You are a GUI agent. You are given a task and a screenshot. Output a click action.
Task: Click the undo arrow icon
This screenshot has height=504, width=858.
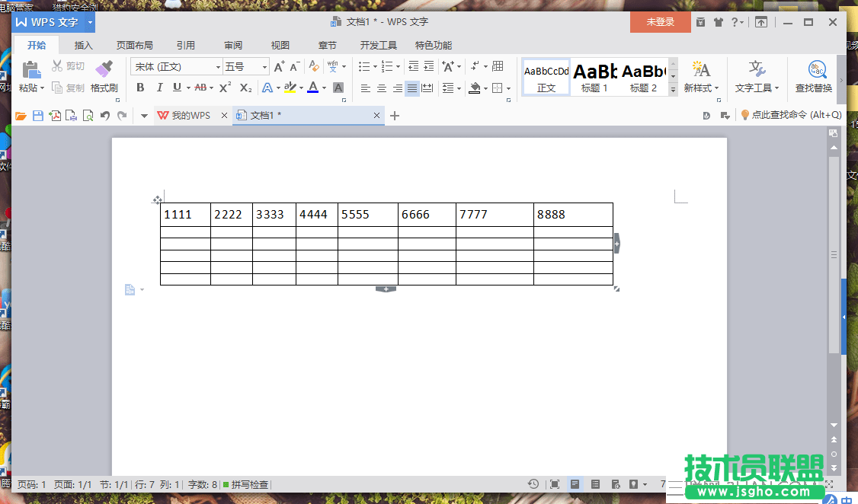(105, 116)
